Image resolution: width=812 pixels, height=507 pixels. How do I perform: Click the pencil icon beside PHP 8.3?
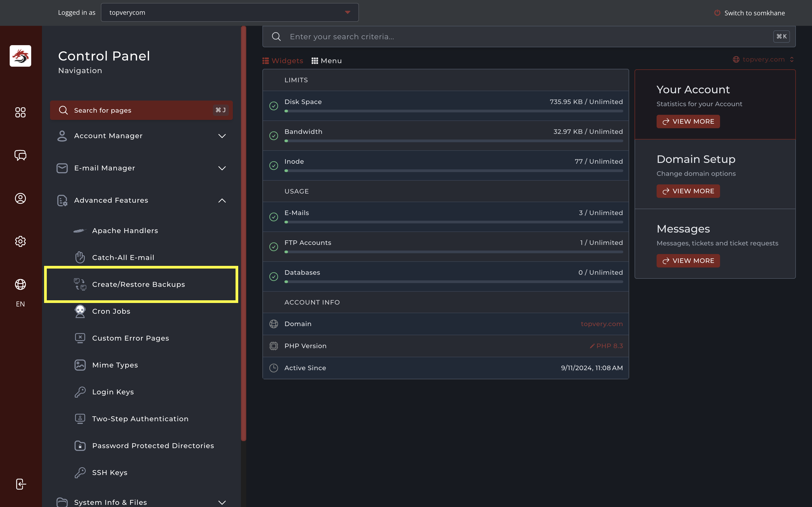(x=592, y=346)
